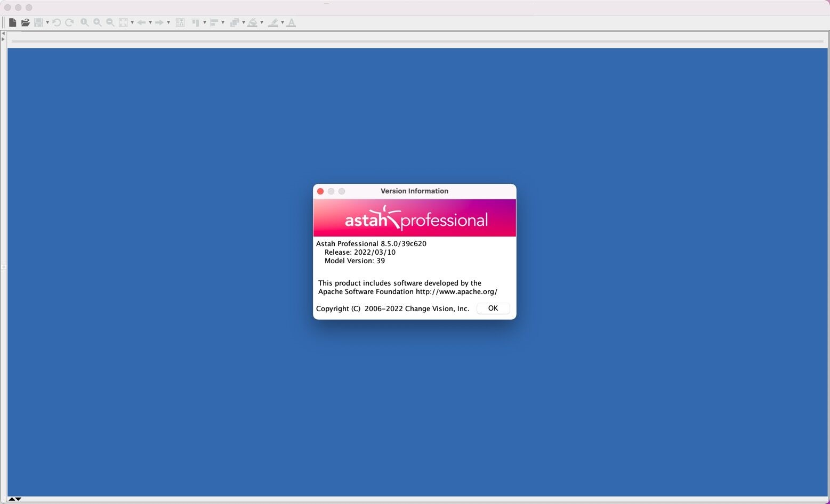Click the auto layout diagram icon
Viewport: 830px width, 504px height.
(x=180, y=22)
